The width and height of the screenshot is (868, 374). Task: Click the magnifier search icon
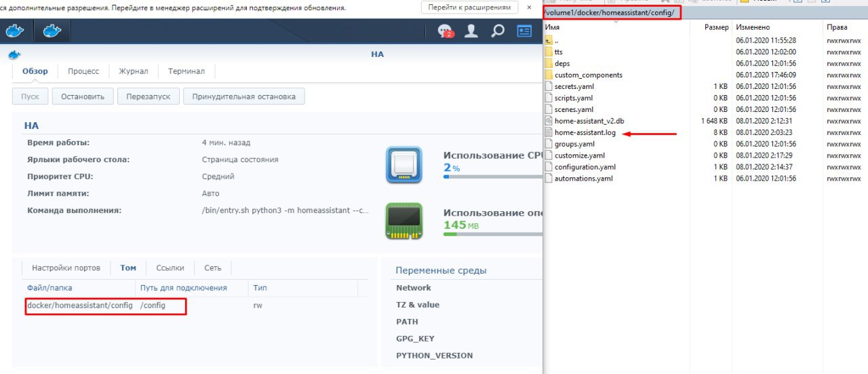click(x=498, y=31)
